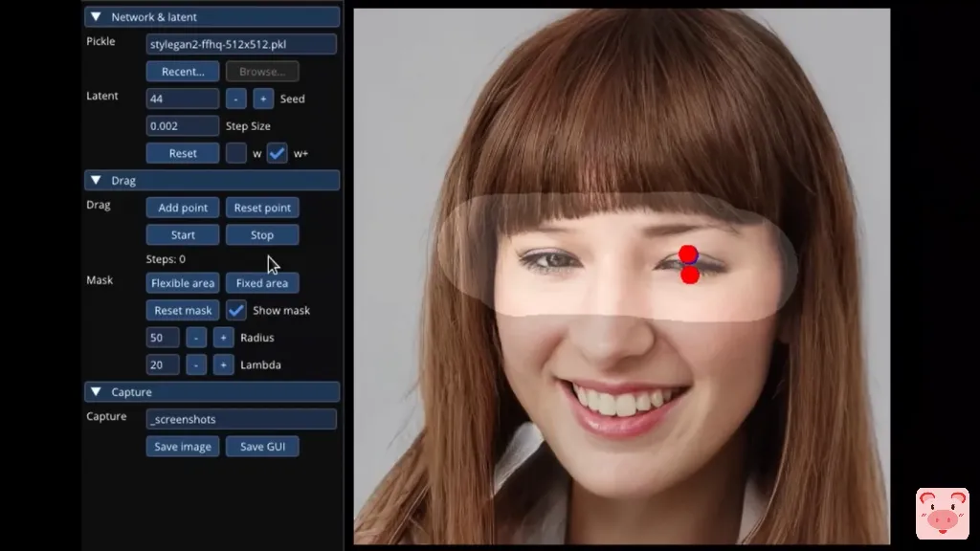Screen dimensions: 980x551
Task: Increase Radius with plus button
Action: [x=223, y=338]
